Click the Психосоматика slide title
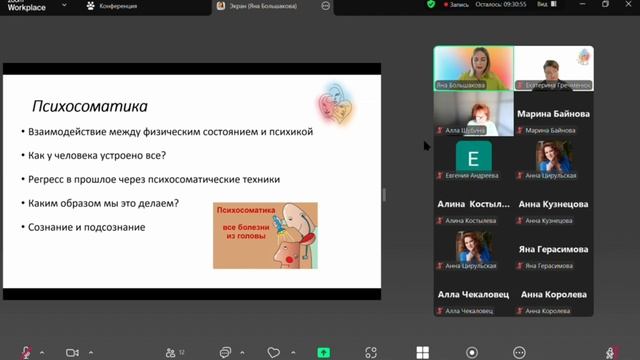 pyautogui.click(x=90, y=106)
